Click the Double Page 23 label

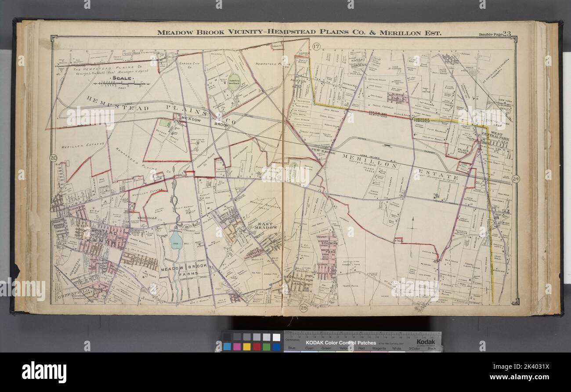(495, 33)
